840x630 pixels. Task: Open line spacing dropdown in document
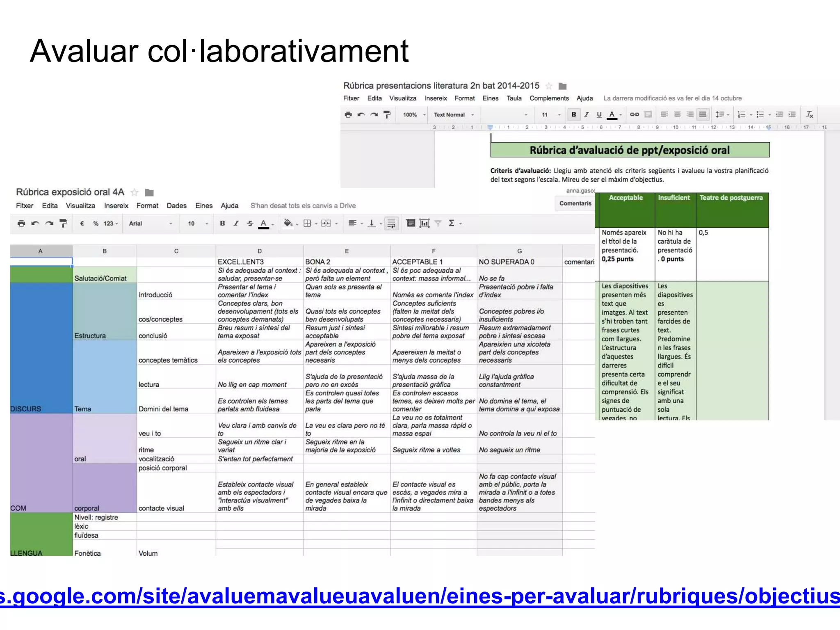pyautogui.click(x=722, y=114)
